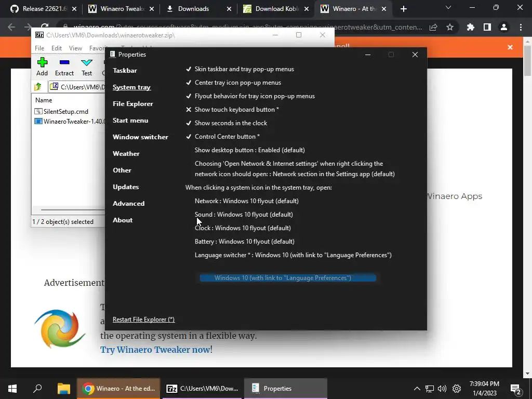This screenshot has height=399, width=532.
Task: Change Battery flyout option
Action: (x=245, y=242)
